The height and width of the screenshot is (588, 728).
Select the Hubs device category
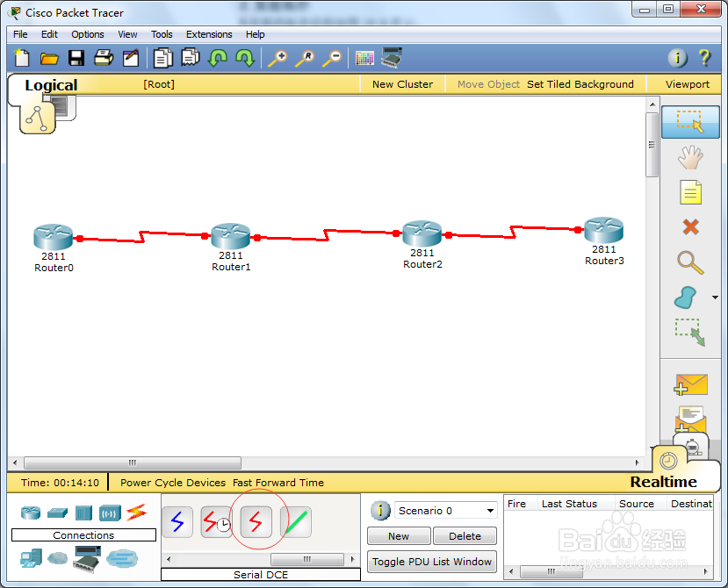point(83,513)
